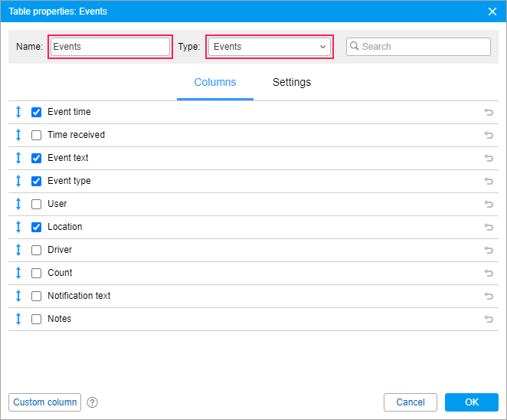The image size is (507, 420).
Task: Click the move handle next to Driver
Action: 18,250
